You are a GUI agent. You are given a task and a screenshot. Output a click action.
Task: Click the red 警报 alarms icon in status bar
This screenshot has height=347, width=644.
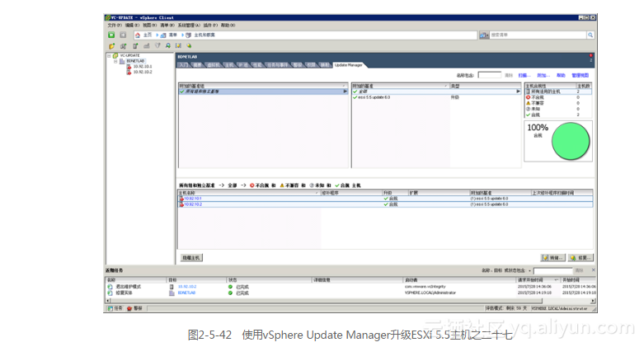(129, 308)
